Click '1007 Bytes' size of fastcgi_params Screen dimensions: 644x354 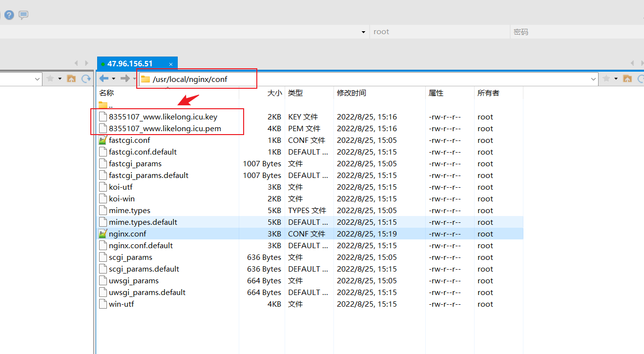click(262, 163)
